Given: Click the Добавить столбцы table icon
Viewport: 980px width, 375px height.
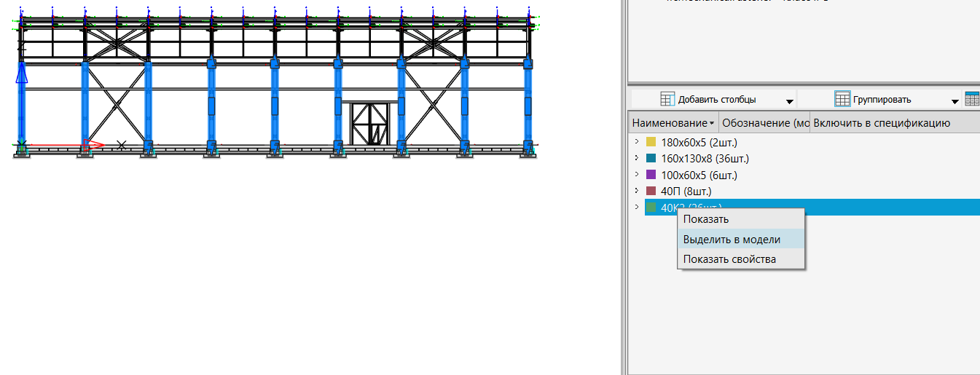Looking at the screenshot, I should (667, 99).
